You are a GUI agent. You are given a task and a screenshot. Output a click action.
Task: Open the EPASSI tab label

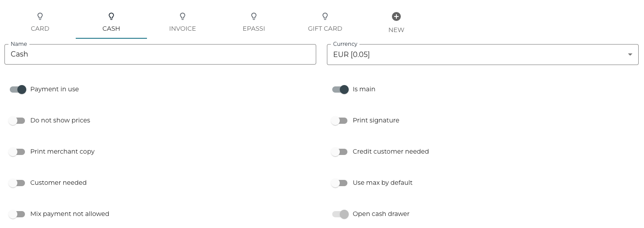coord(254,28)
